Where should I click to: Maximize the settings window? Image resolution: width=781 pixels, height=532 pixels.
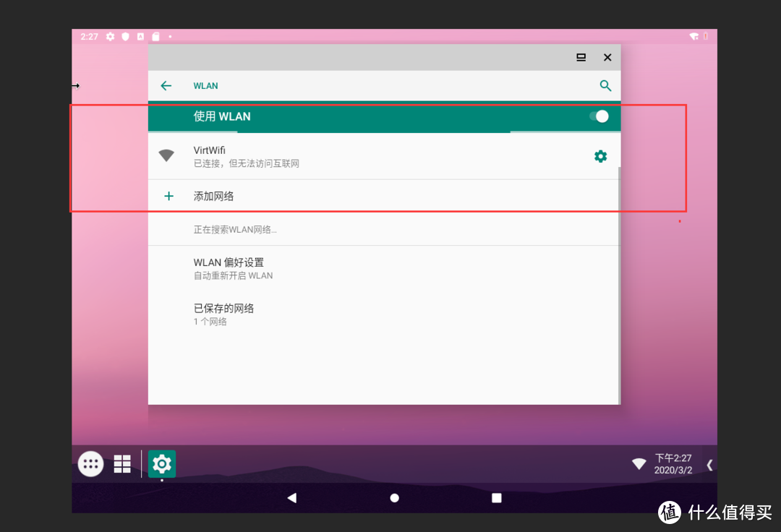click(581, 58)
